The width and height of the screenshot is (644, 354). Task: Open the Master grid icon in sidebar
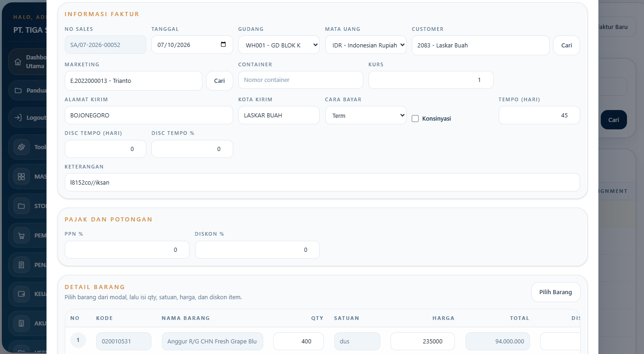pos(21,176)
